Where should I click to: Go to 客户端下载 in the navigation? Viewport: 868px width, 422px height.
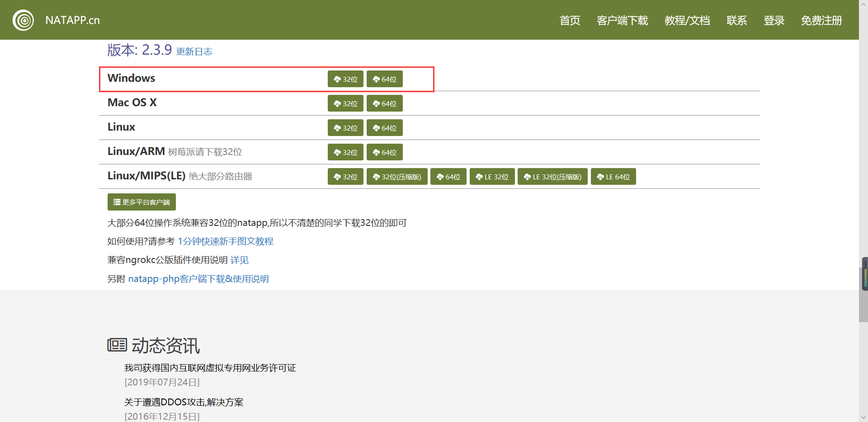coord(622,20)
